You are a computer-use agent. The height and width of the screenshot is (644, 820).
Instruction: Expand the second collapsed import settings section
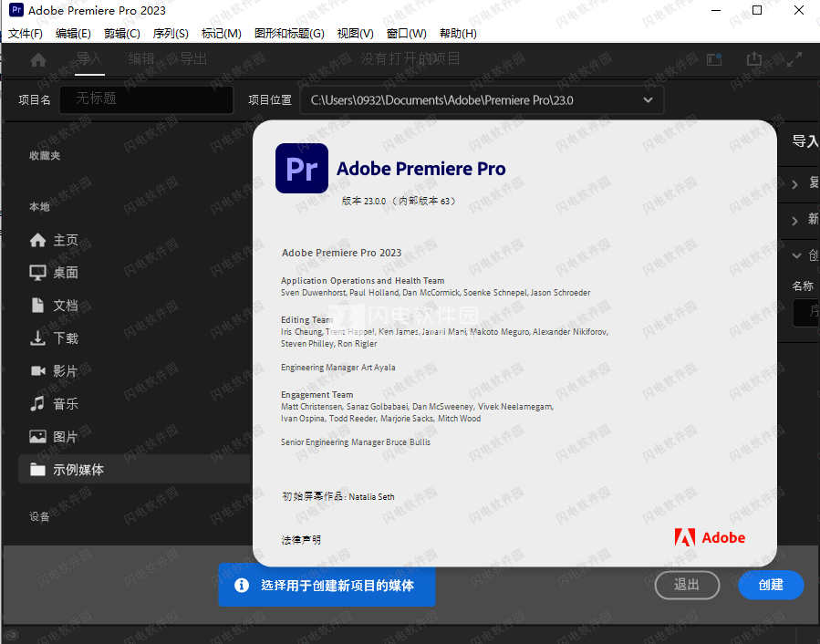794,220
